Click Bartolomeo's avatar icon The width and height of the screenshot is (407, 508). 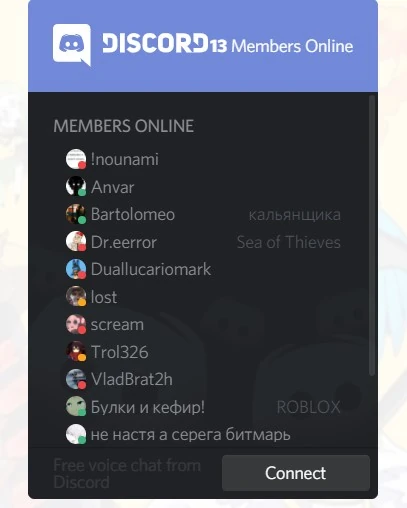point(76,214)
